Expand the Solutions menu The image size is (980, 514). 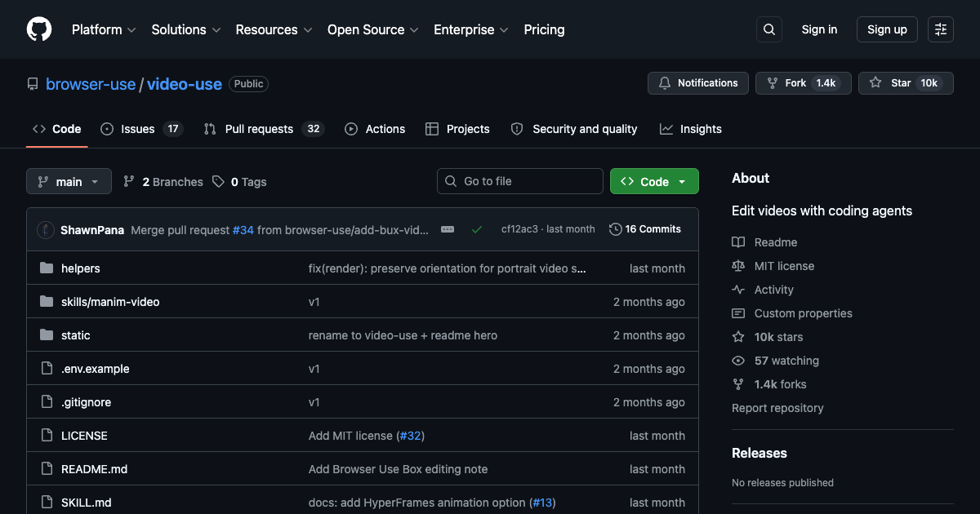[x=186, y=29]
